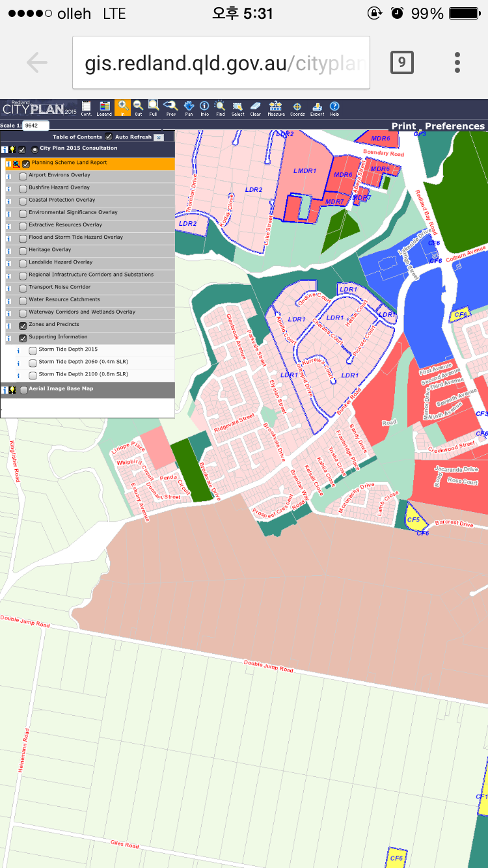Close the Table of Contents panel
This screenshot has height=868, width=488.
click(159, 138)
